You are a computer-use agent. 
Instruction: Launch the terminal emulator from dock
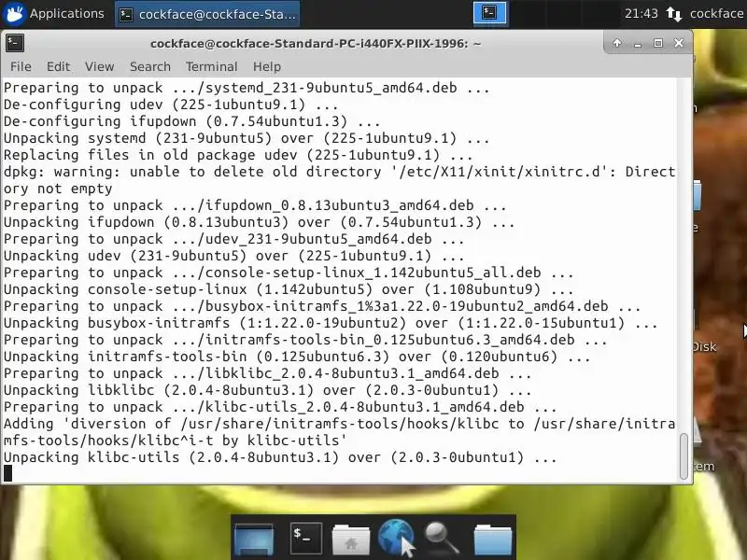[306, 539]
